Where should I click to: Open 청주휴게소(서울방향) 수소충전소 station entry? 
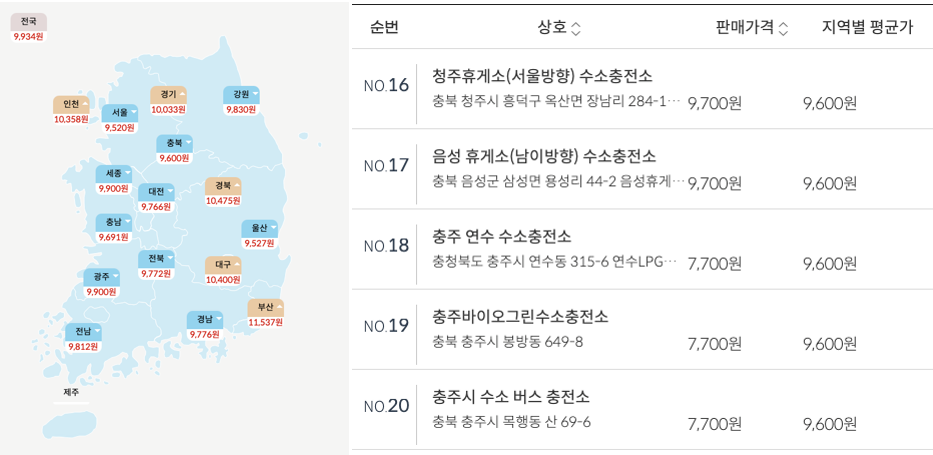click(543, 76)
